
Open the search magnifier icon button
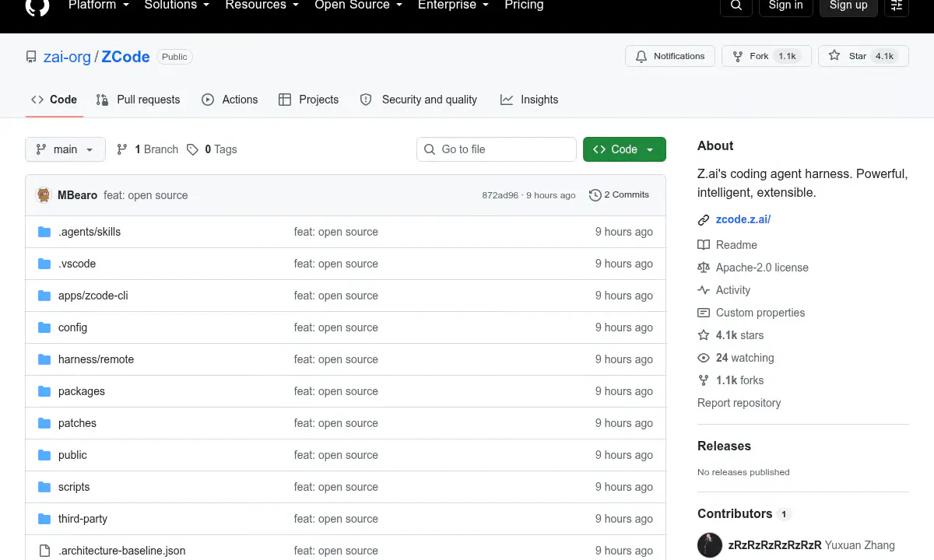tap(736, 5)
